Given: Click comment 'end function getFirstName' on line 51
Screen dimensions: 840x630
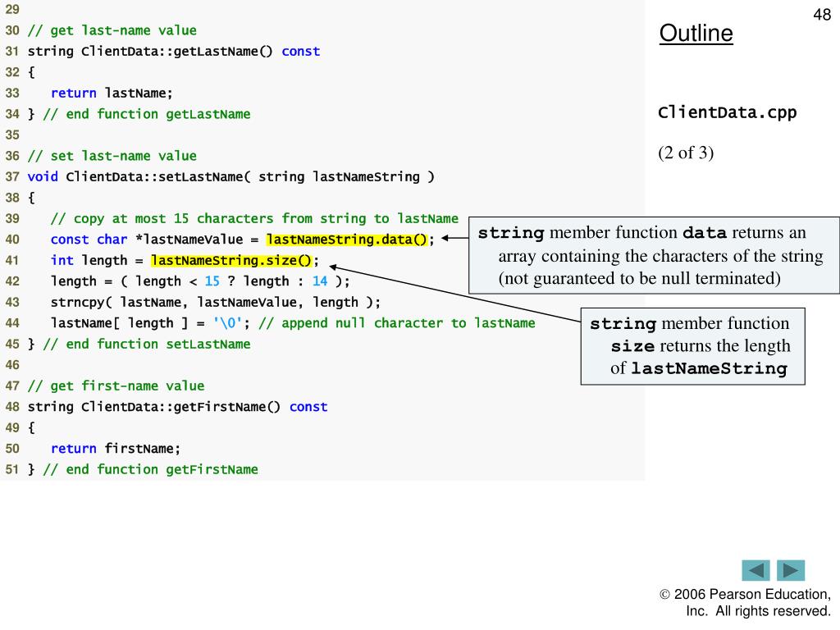Looking at the screenshot, I should 150,469.
